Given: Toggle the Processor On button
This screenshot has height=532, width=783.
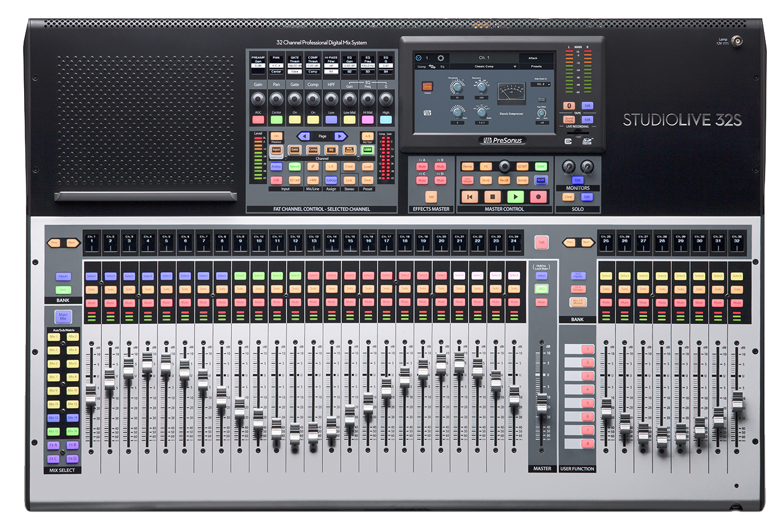Looking at the screenshot, I should pyautogui.click(x=276, y=136).
